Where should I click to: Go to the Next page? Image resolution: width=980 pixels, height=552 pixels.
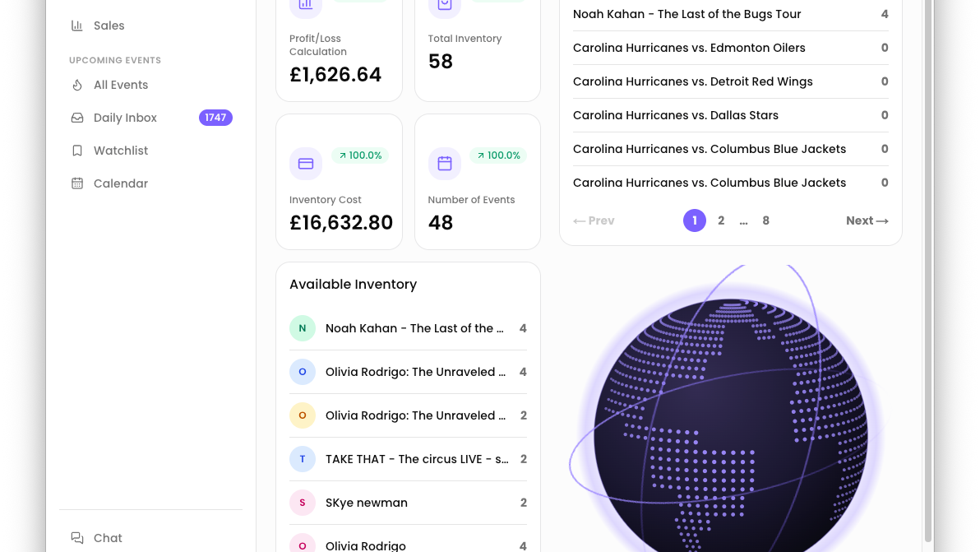(867, 220)
